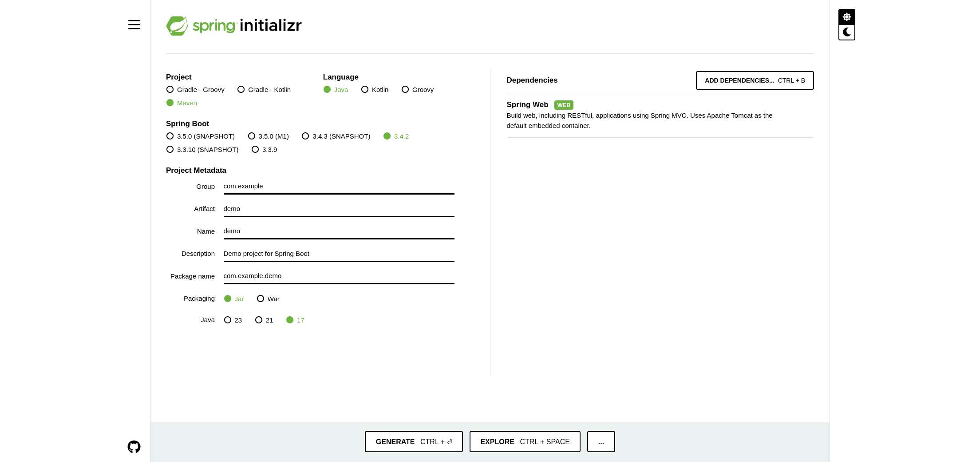This screenshot has width=980, height=462.
Task: Click the Dependencies heading
Action: click(x=532, y=80)
